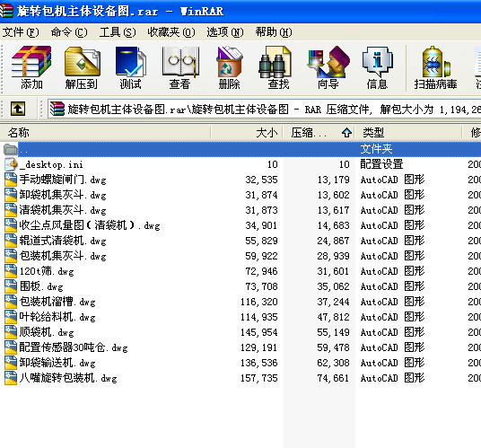This screenshot has height=448, width=481.
Task: Click size value 136,536
Action: pos(259,363)
